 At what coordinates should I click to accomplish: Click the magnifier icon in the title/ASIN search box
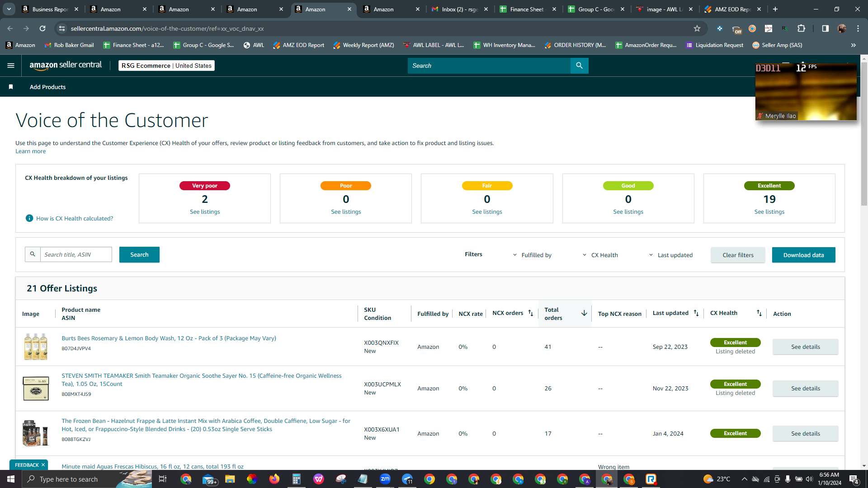33,254
